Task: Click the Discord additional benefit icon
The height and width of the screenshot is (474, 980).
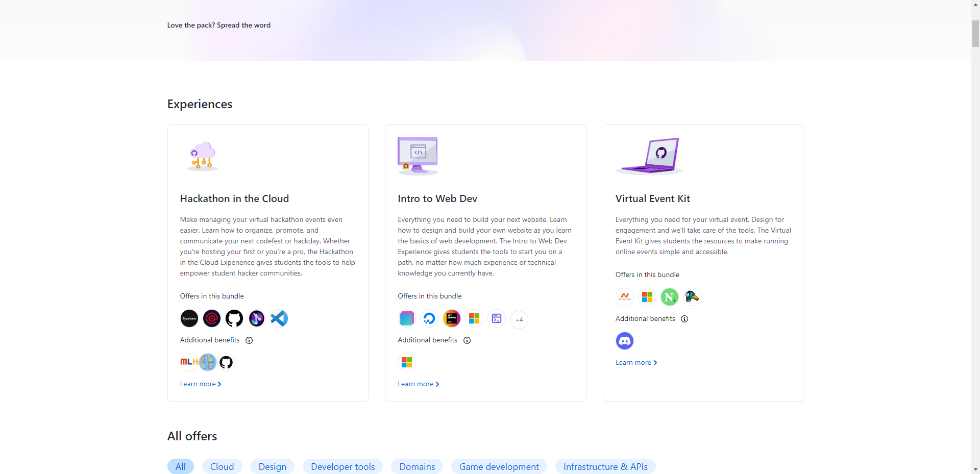Action: click(625, 341)
